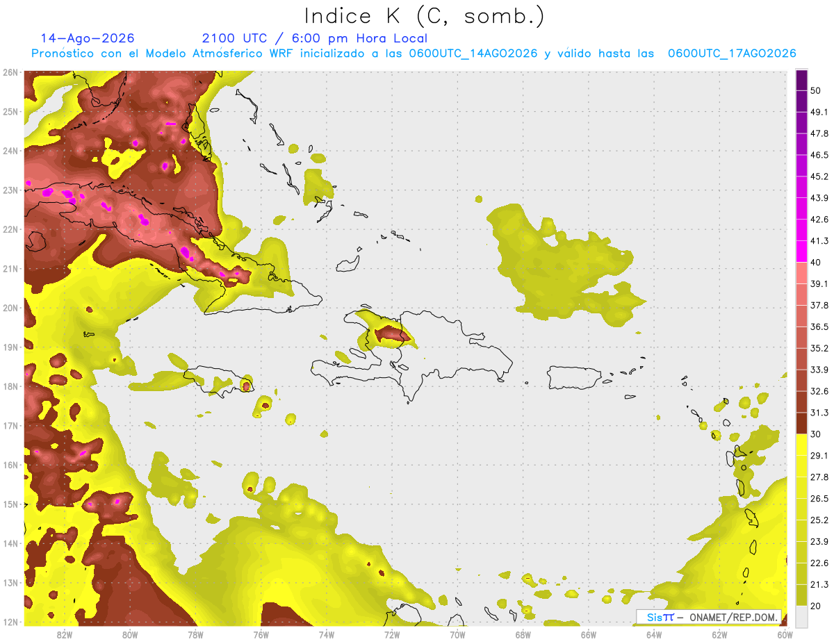Image resolution: width=834 pixels, height=644 pixels.
Task: Click the title "Indice K (C, somb.)"
Action: point(424,17)
